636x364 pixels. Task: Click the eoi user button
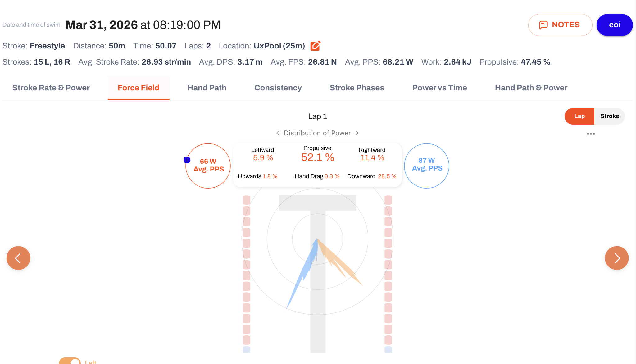[614, 25]
